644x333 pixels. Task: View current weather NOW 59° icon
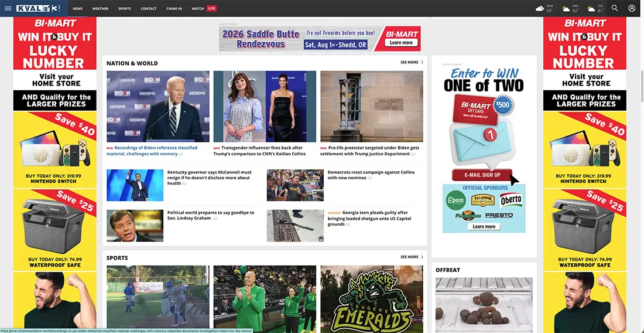(x=540, y=8)
